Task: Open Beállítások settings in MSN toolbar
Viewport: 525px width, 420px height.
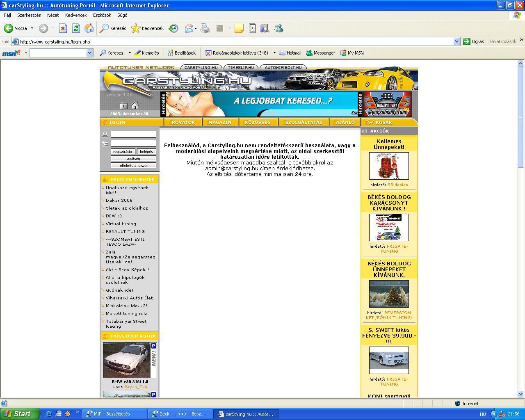Action: [x=182, y=53]
